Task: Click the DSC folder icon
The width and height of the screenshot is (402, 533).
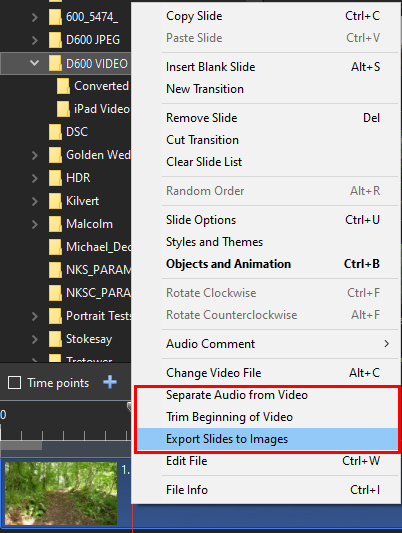Action: click(55, 132)
